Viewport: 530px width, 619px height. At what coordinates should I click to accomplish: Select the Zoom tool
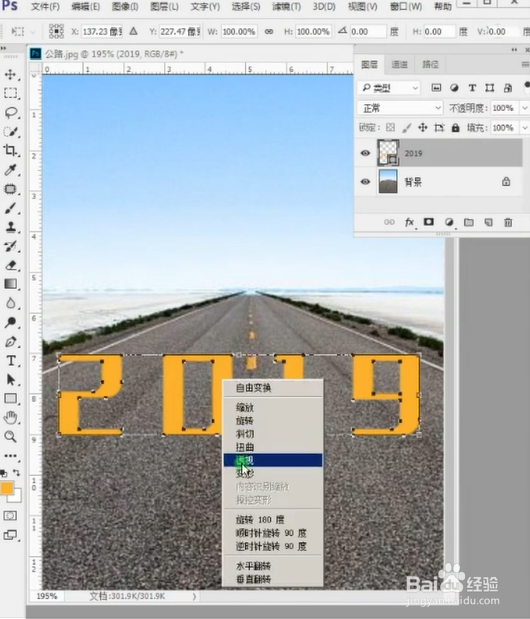[11, 437]
